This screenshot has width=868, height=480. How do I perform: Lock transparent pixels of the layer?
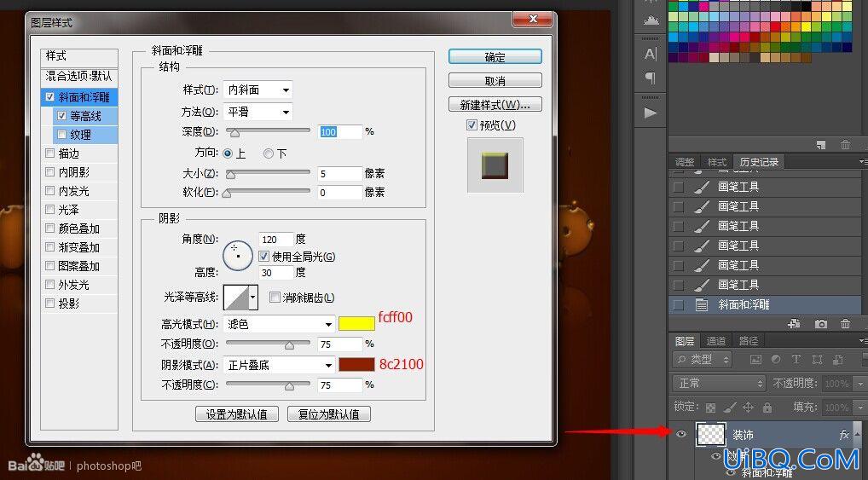pos(711,408)
